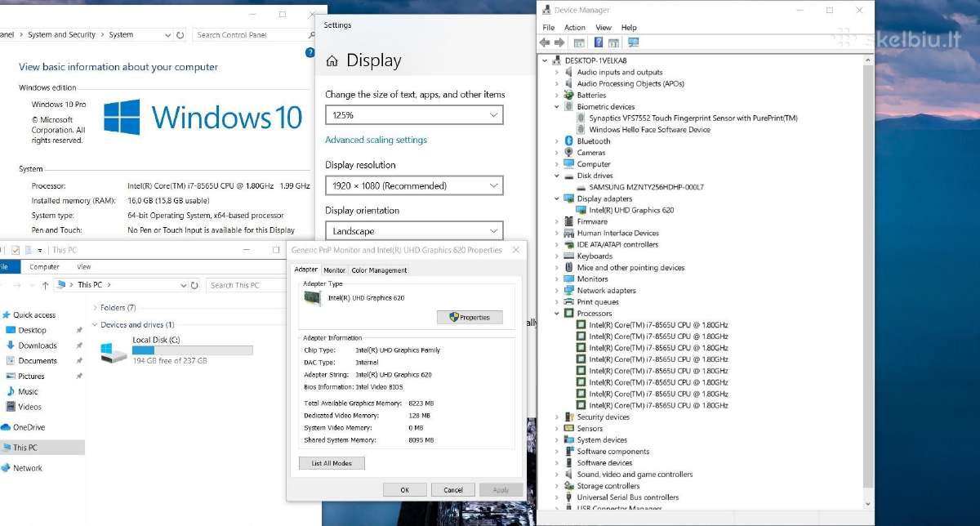Open OneDrive cloud icon in sidebar
The height and width of the screenshot is (526, 980).
point(5,427)
